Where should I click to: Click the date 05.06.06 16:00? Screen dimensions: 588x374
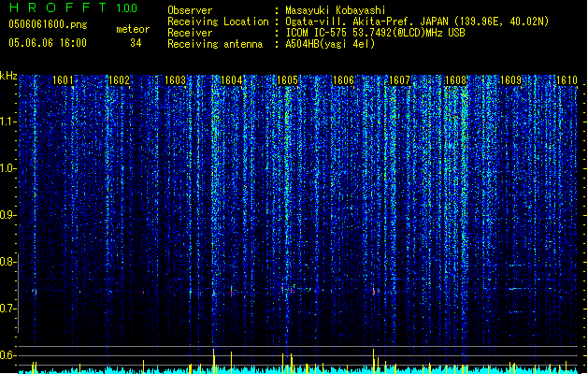pos(48,43)
